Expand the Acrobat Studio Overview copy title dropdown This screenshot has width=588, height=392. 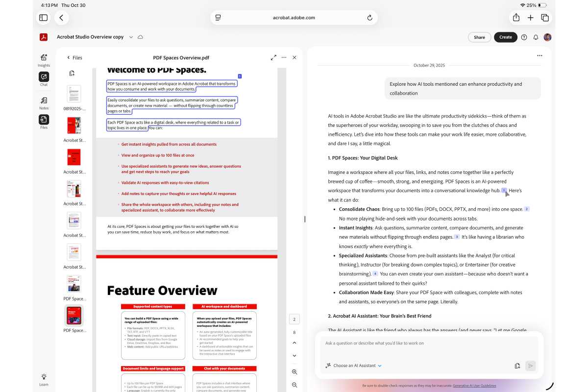point(131,37)
